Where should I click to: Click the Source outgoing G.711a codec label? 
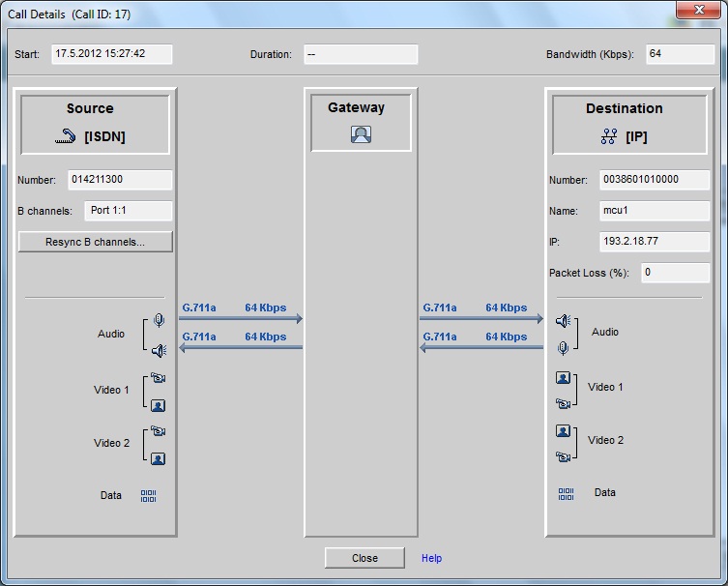[199, 308]
